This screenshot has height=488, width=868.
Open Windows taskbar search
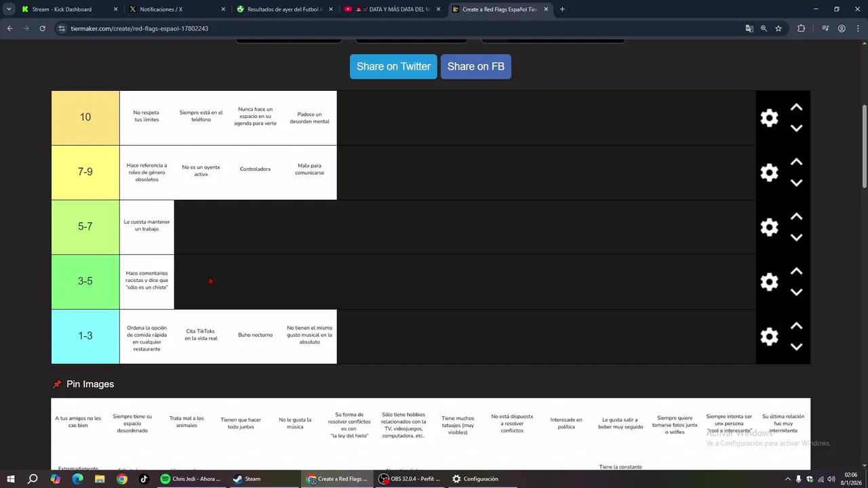pos(32,479)
